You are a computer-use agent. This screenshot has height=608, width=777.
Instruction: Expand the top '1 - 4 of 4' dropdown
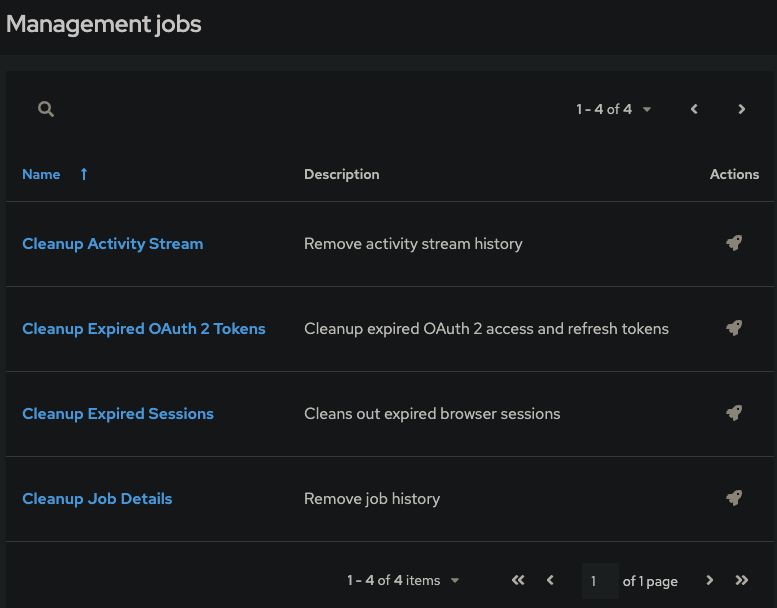pos(613,109)
